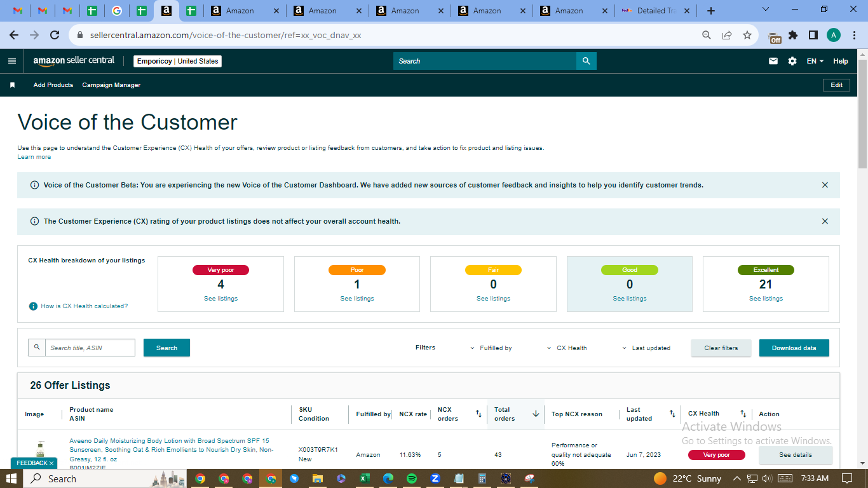Viewport: 868px width, 488px height.
Task: Click the Download data button
Action: click(794, 348)
